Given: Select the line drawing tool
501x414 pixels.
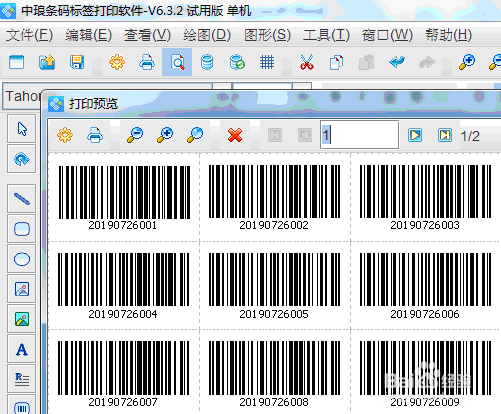Looking at the screenshot, I should tap(22, 199).
